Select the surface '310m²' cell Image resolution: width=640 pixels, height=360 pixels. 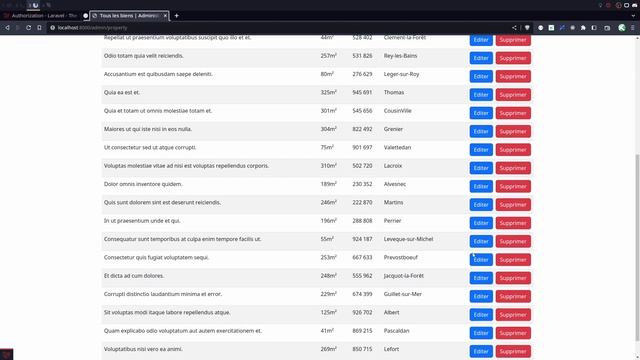[x=328, y=166]
